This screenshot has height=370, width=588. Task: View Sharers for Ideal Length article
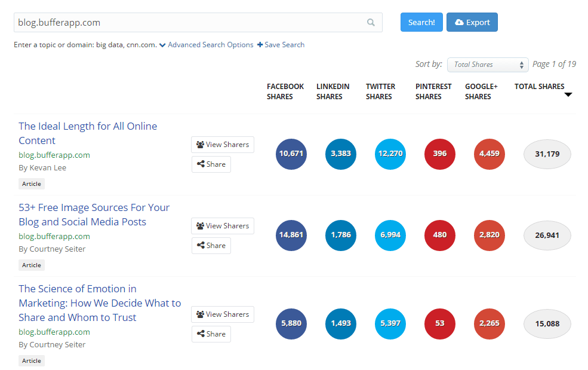(x=223, y=145)
